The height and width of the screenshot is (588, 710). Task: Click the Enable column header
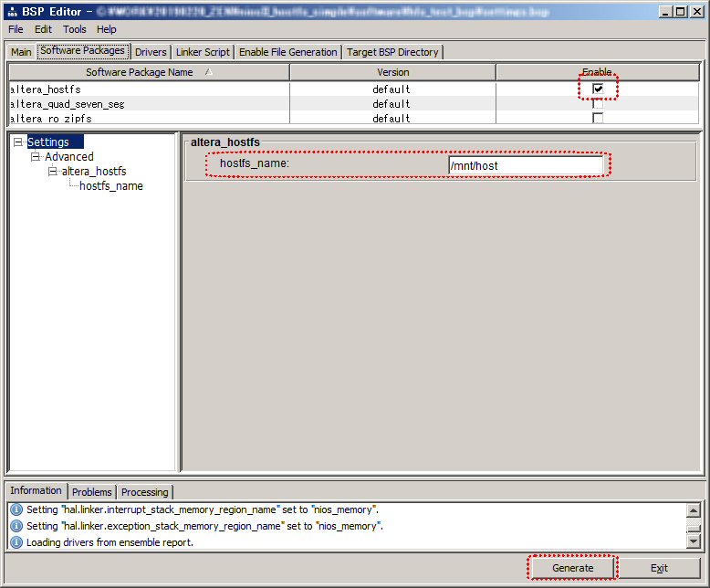coord(597,72)
